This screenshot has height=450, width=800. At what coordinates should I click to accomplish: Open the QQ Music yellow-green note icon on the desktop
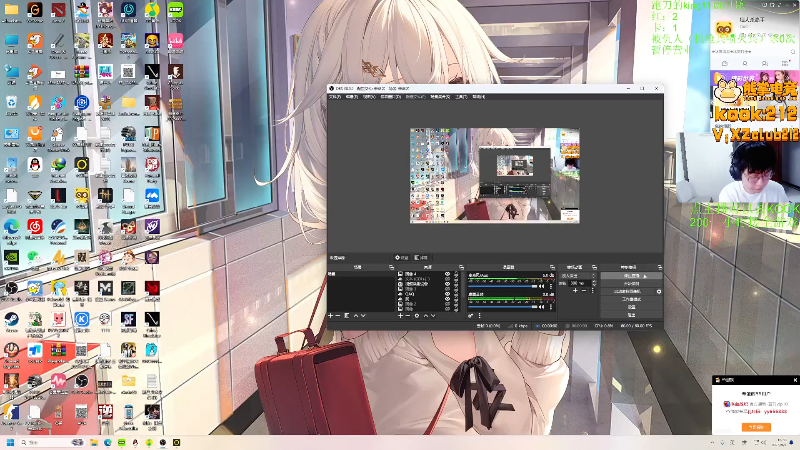152,9
